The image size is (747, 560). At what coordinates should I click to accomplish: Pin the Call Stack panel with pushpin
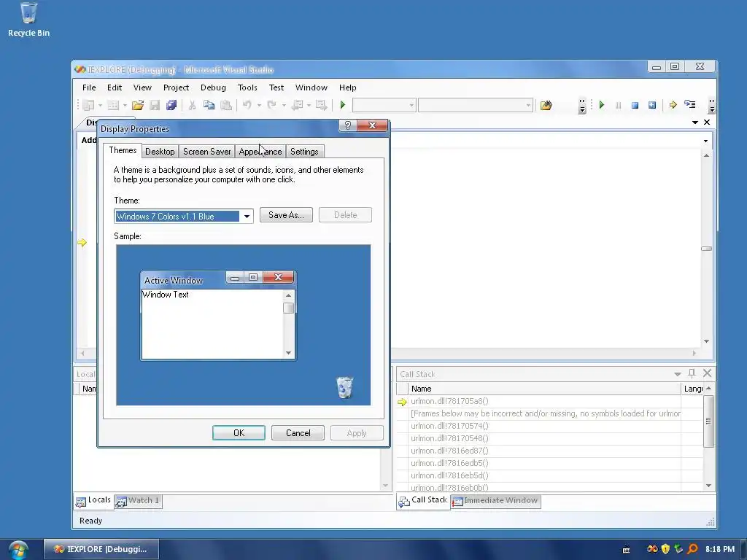pos(692,373)
